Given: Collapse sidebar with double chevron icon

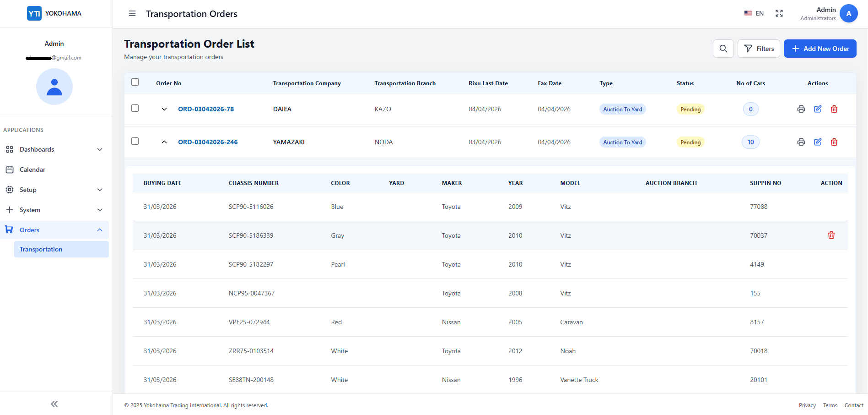Looking at the screenshot, I should pyautogui.click(x=54, y=404).
